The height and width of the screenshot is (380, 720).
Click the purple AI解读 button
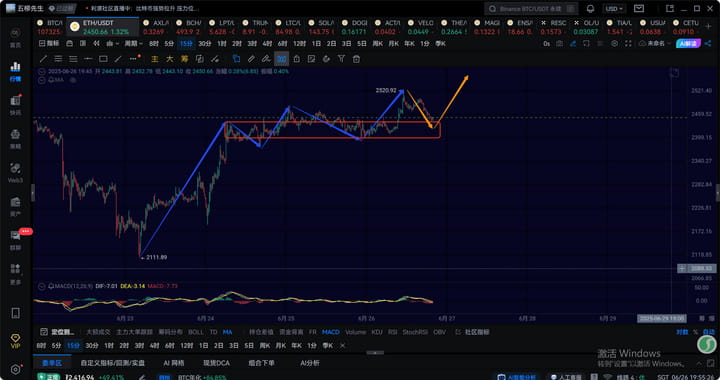tap(688, 44)
